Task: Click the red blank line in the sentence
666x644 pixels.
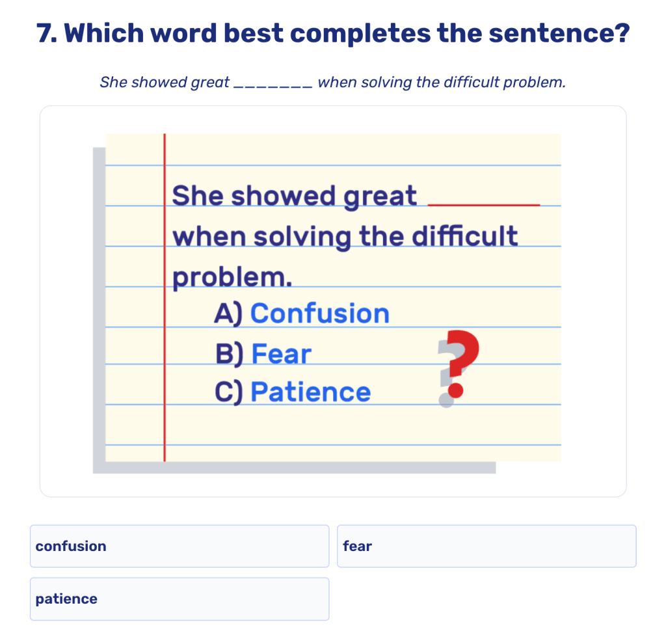Action: click(485, 203)
